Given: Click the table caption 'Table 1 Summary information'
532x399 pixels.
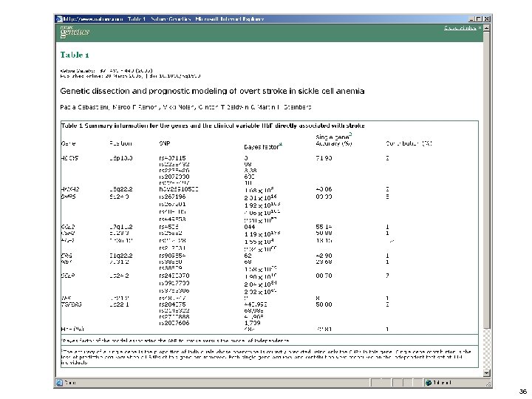Looking at the screenshot, I should tap(213, 126).
